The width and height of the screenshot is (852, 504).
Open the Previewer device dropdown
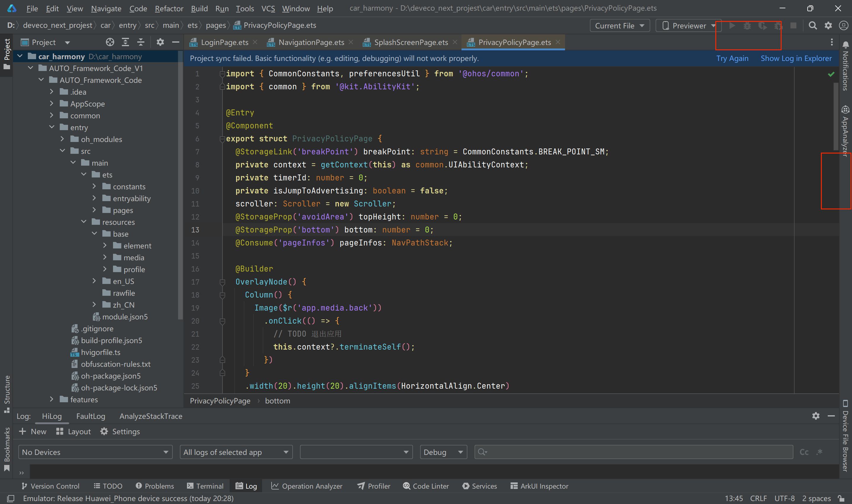pyautogui.click(x=689, y=26)
